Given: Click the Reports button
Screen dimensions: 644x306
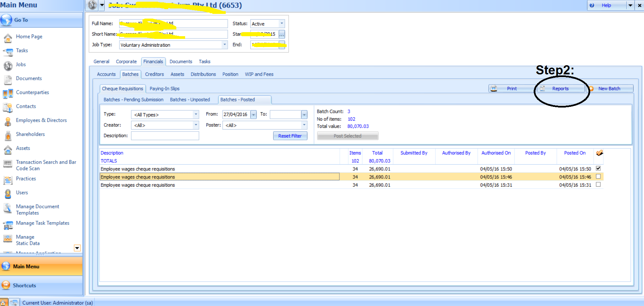Looking at the screenshot, I should (x=560, y=89).
